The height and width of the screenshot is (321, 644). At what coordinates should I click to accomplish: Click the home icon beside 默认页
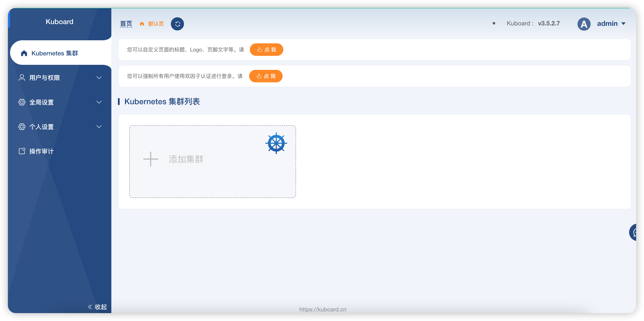click(x=142, y=24)
